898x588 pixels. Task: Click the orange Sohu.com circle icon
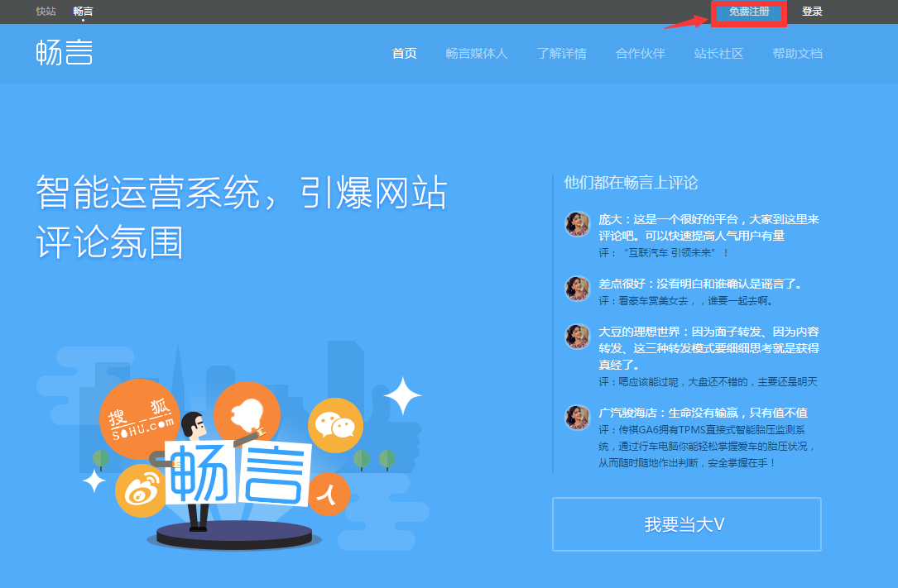tap(139, 418)
